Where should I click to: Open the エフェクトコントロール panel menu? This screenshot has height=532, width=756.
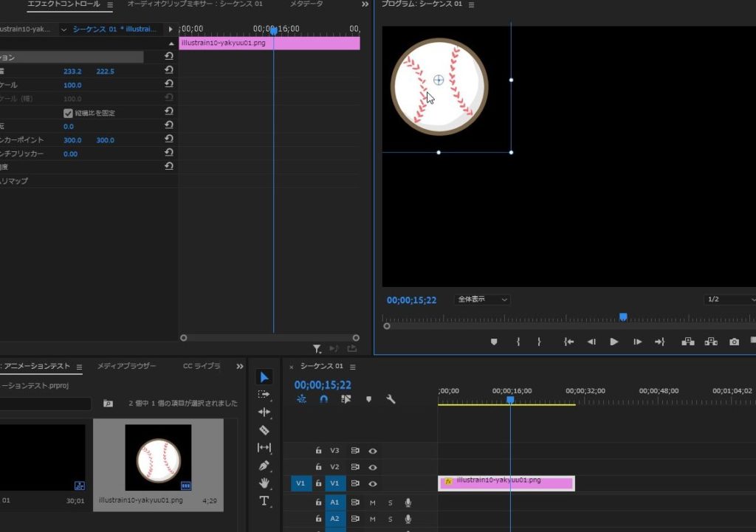110,5
